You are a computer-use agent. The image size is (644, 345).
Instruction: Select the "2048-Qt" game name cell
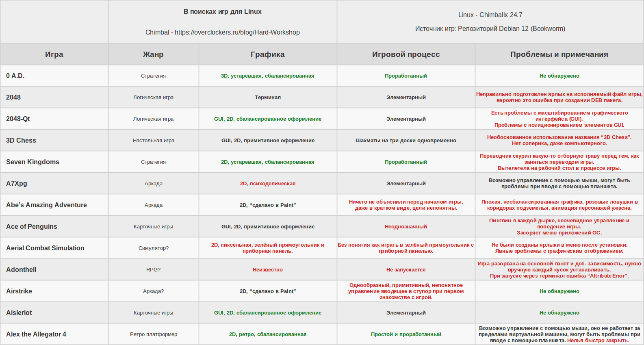tap(18, 119)
